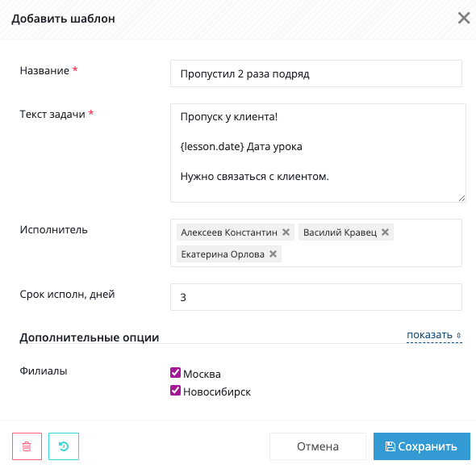Close the Добавить шаблон dialog

click(x=464, y=19)
